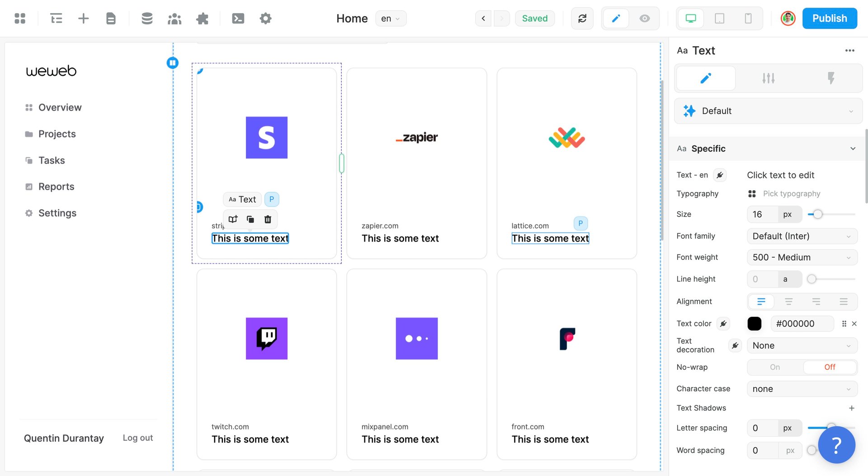Switch to edit mode pencil toggle
Viewport: 868px width, 476px height.
point(616,19)
